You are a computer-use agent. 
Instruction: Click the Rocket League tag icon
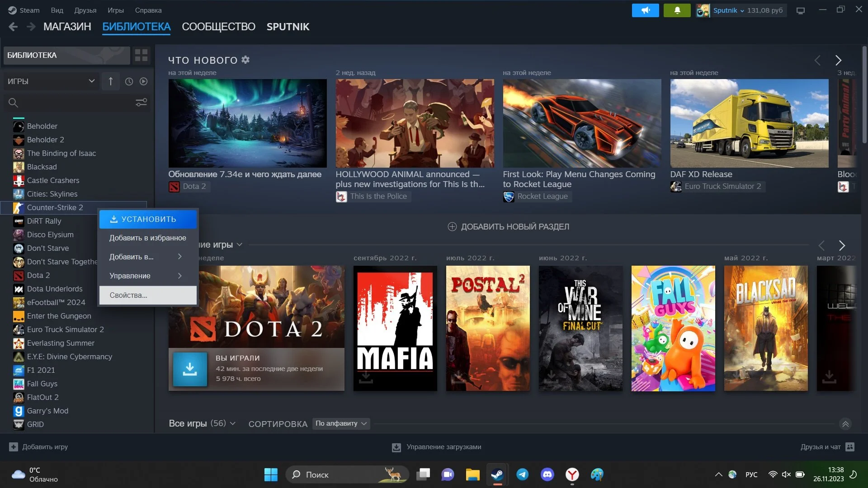(509, 197)
